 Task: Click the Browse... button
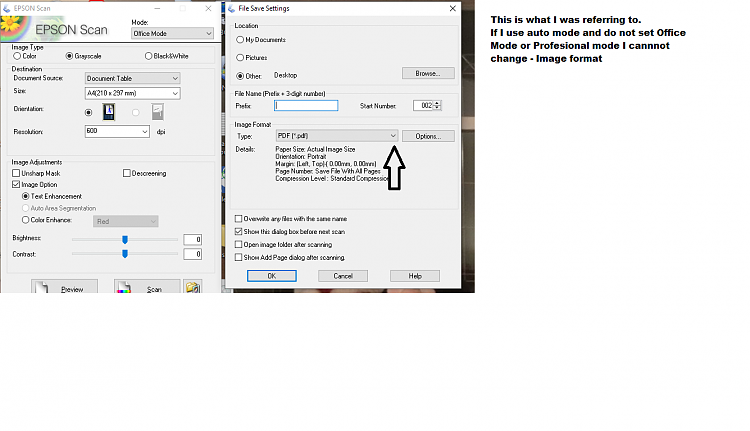(x=428, y=73)
